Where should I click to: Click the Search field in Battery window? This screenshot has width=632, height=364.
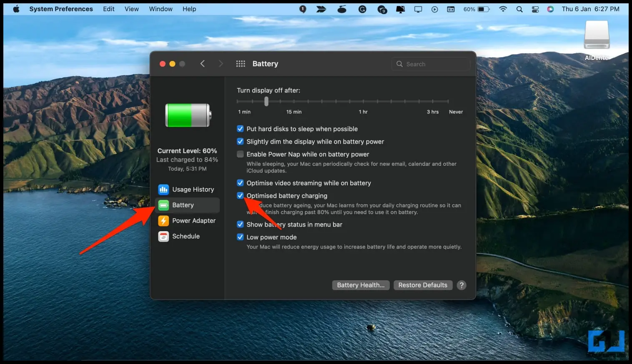pos(431,64)
